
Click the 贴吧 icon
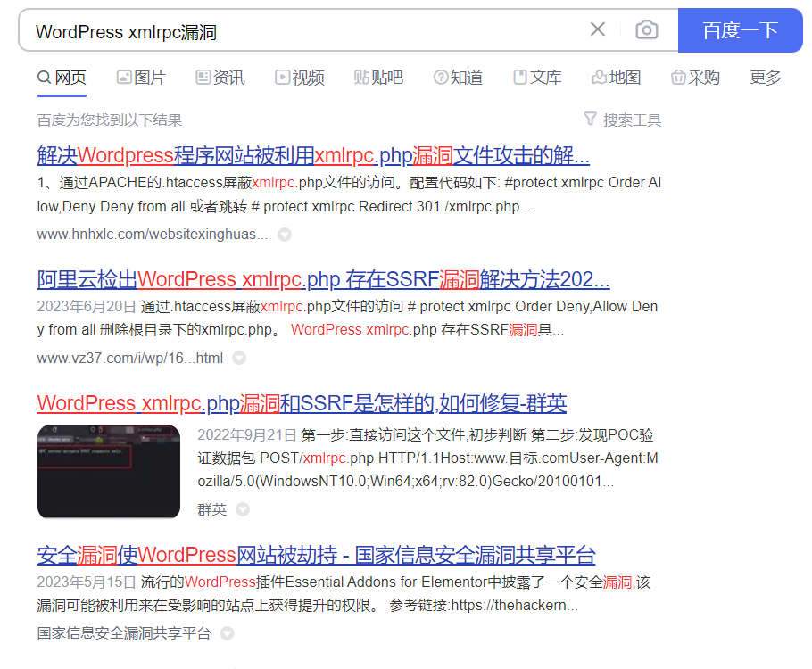(x=361, y=78)
